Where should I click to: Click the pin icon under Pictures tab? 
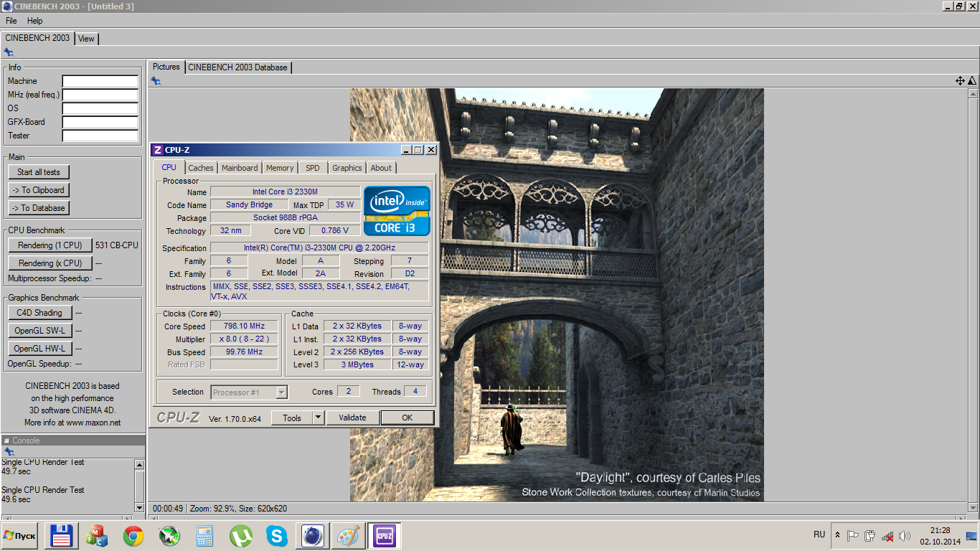pos(156,81)
